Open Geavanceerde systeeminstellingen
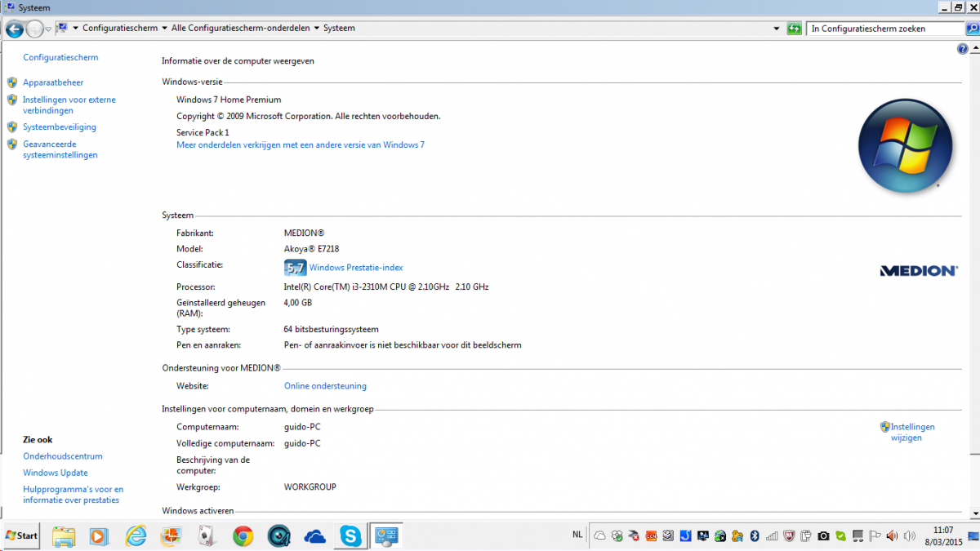 (60, 149)
